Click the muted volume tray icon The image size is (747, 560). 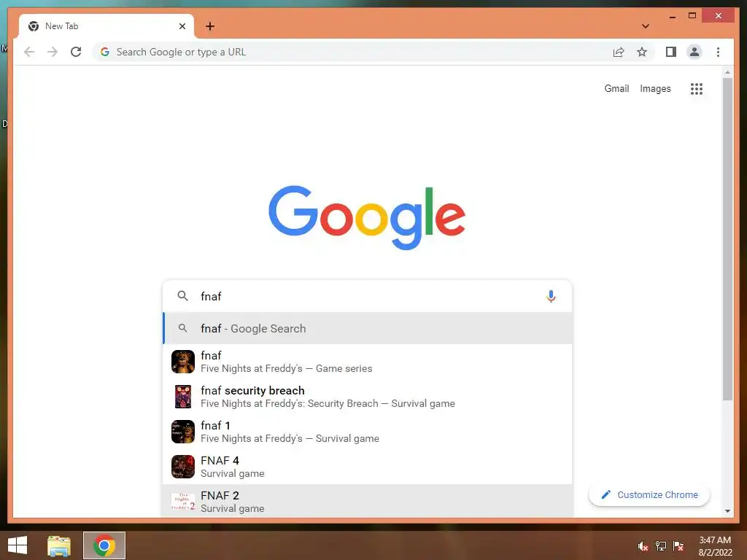(643, 546)
